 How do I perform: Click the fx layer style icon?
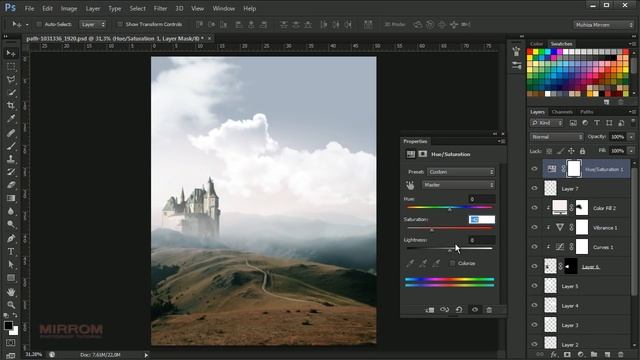pyautogui.click(x=554, y=355)
